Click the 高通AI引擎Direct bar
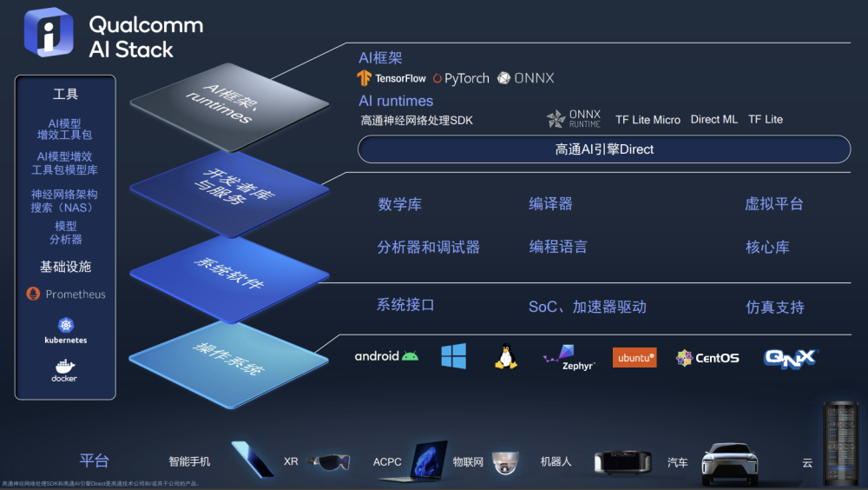This screenshot has height=490, width=868. pos(604,149)
